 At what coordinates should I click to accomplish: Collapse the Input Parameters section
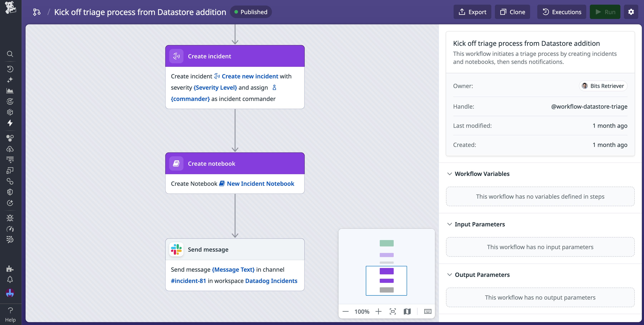[x=449, y=224]
